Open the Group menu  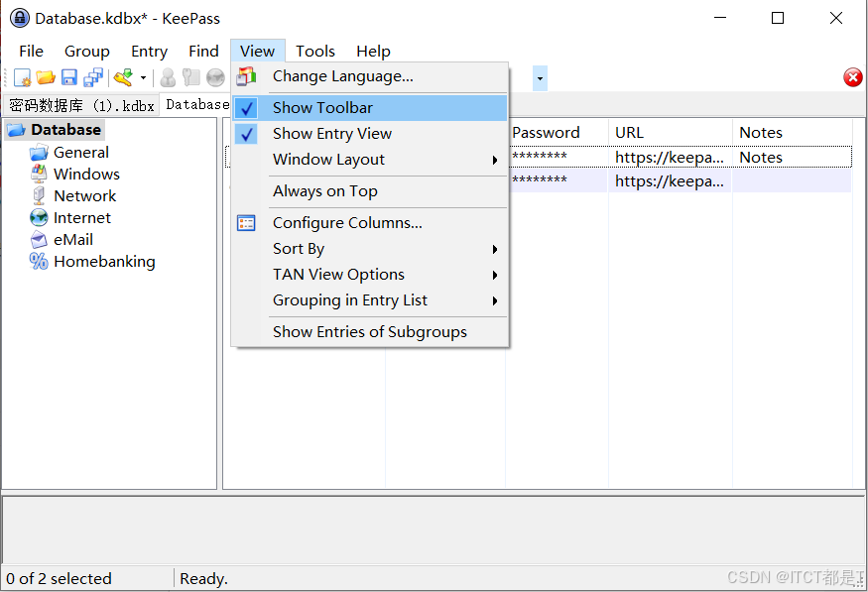[x=87, y=52]
